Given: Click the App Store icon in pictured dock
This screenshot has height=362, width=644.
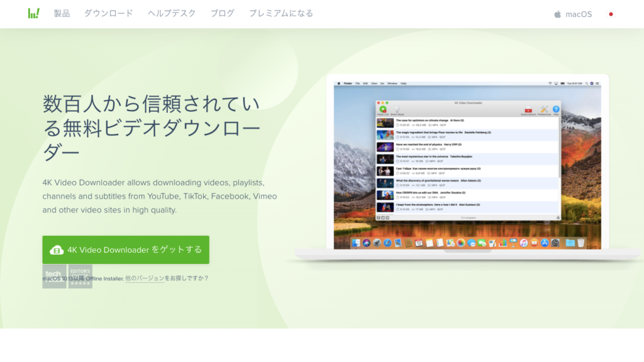Looking at the screenshot, I should click(545, 243).
